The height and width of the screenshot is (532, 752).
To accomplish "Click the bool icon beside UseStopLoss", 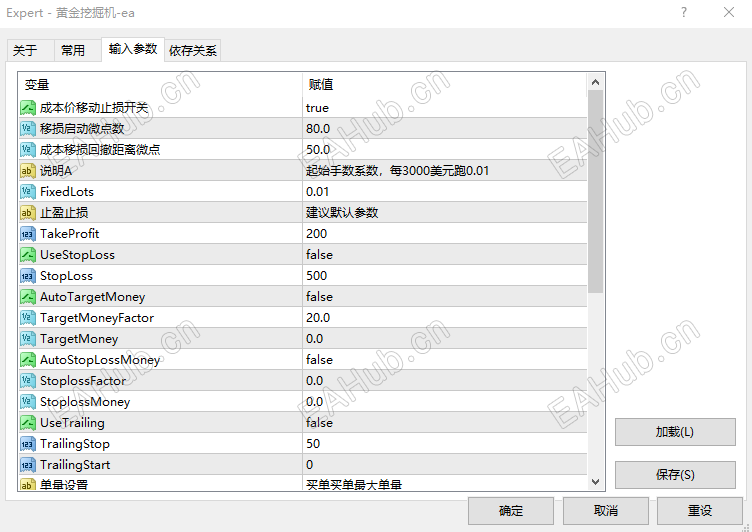I will click(28, 255).
